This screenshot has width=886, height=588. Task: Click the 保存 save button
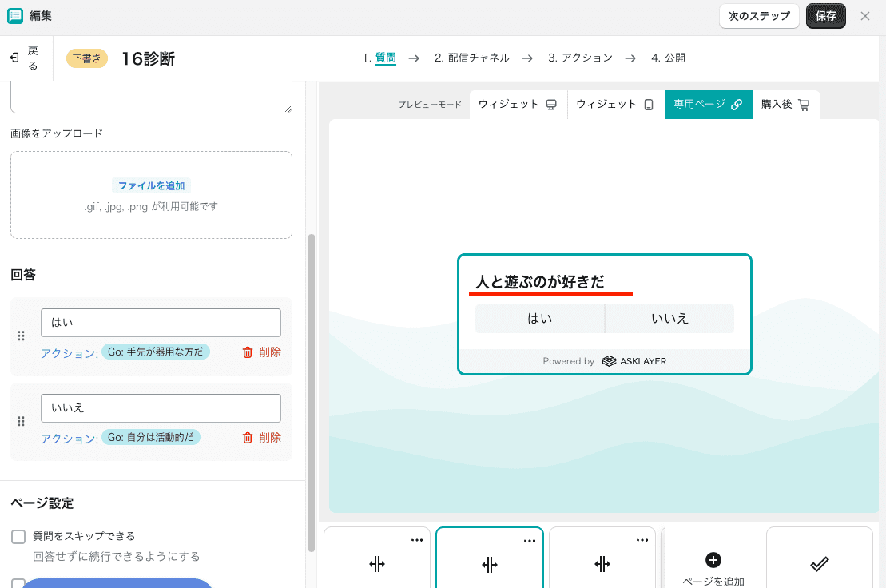(x=825, y=15)
